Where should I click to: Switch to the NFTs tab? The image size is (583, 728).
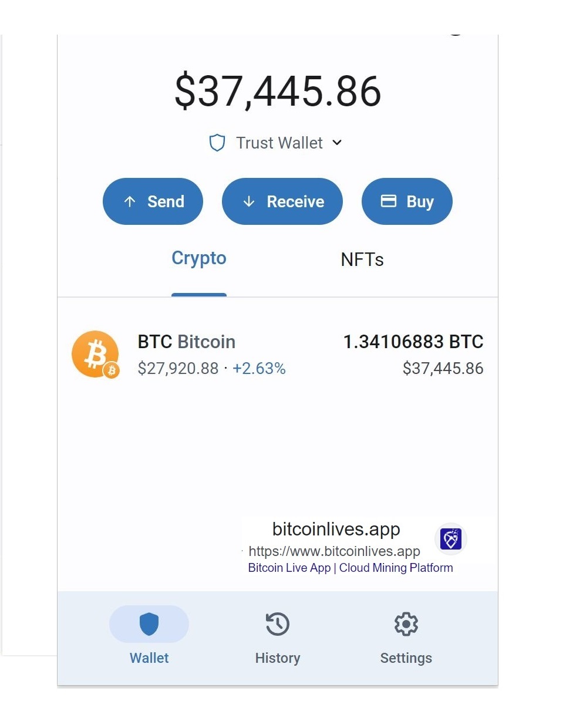pyautogui.click(x=362, y=259)
